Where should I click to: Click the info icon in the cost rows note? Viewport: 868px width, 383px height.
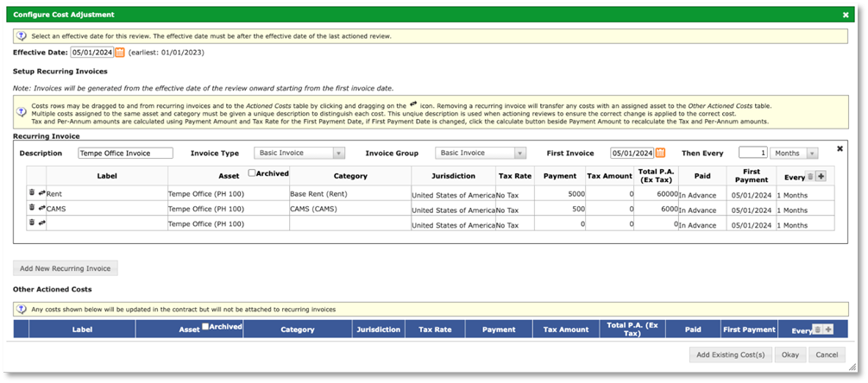tap(21, 113)
